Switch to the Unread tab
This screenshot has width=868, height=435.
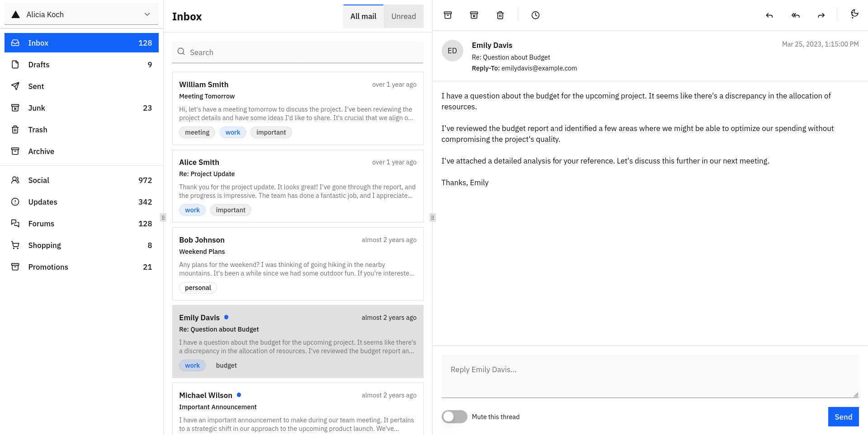pos(404,16)
